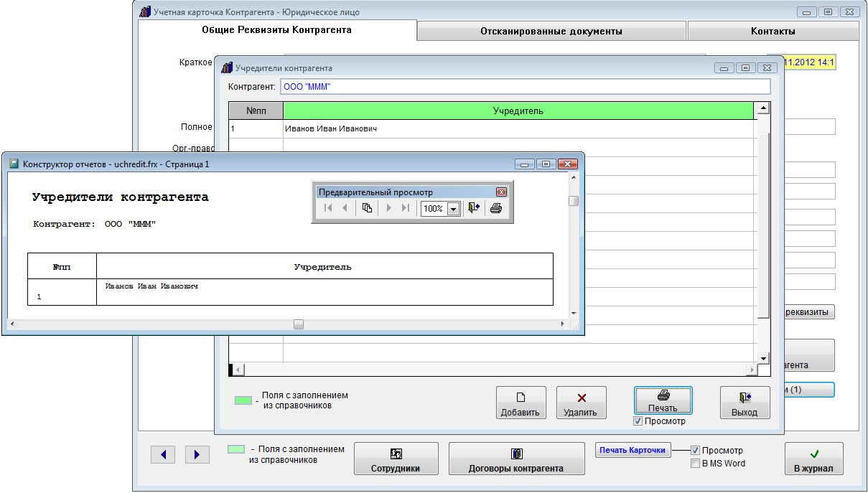
Task: Go to next page in preview toolbar
Action: (x=389, y=208)
